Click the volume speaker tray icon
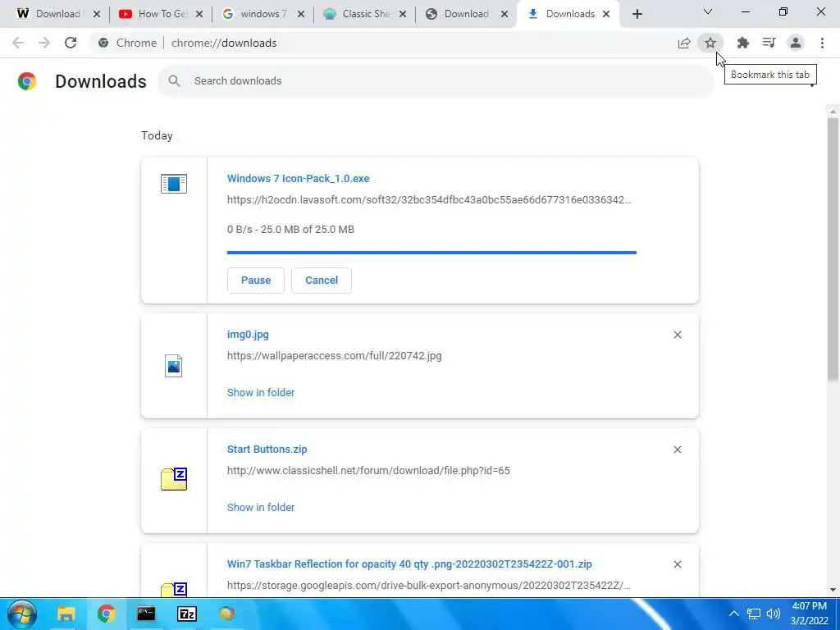The width and height of the screenshot is (840, 630). click(x=773, y=614)
